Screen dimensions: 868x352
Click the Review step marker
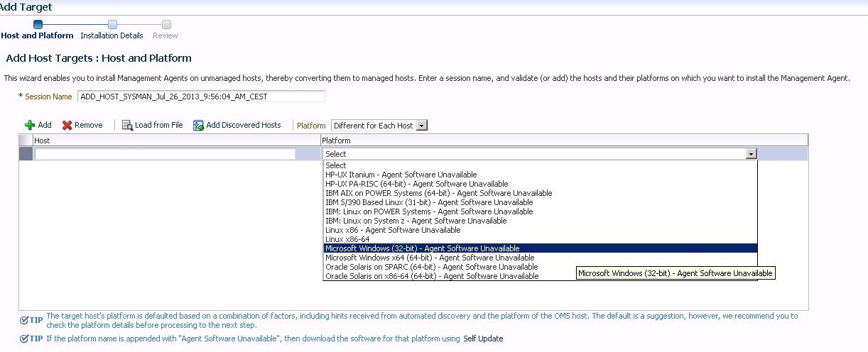pos(166,24)
